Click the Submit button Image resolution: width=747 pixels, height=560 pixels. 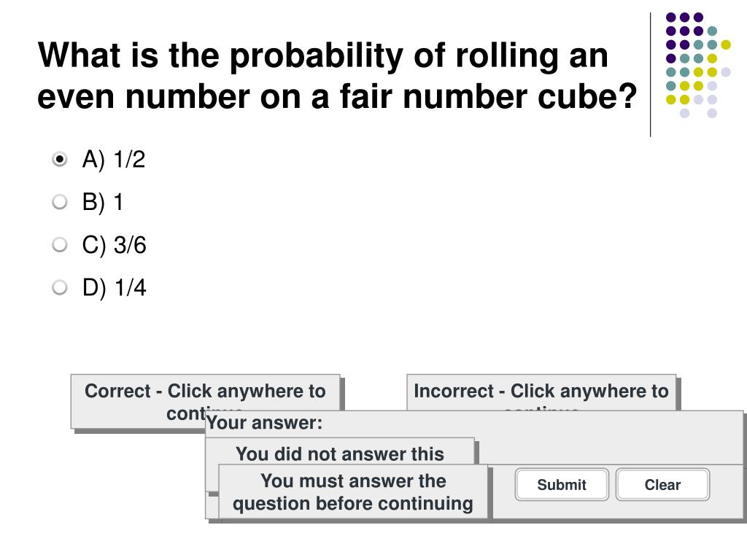point(561,484)
